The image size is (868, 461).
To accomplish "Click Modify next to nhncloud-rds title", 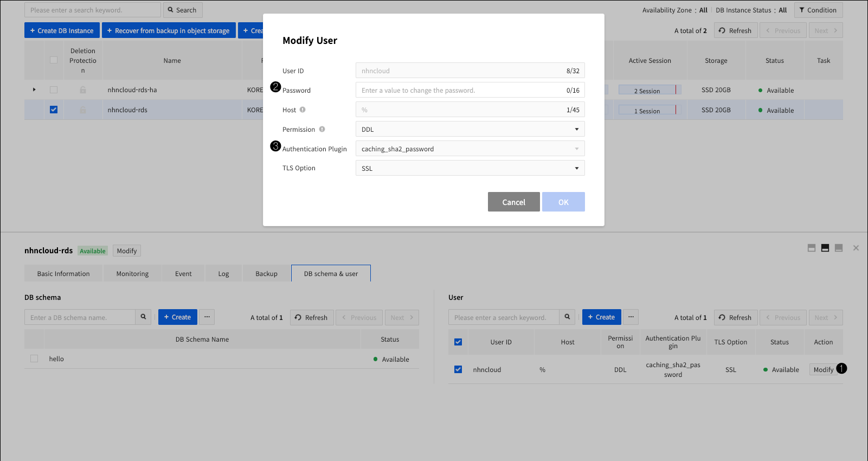I will pyautogui.click(x=127, y=251).
